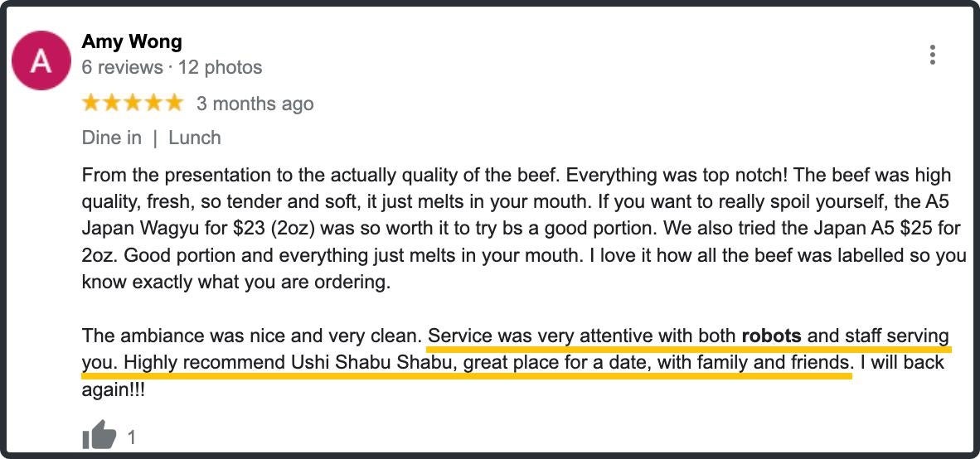Click the '12 photos' count text

(x=221, y=67)
